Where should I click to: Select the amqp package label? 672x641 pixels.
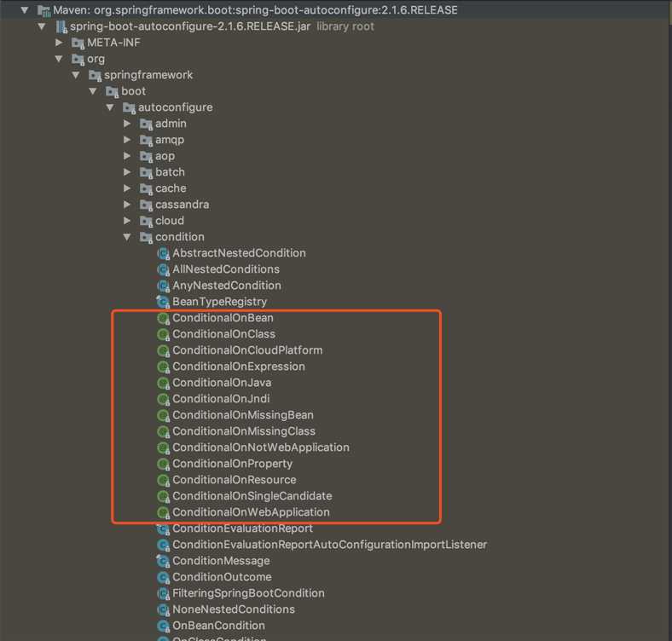coord(170,140)
